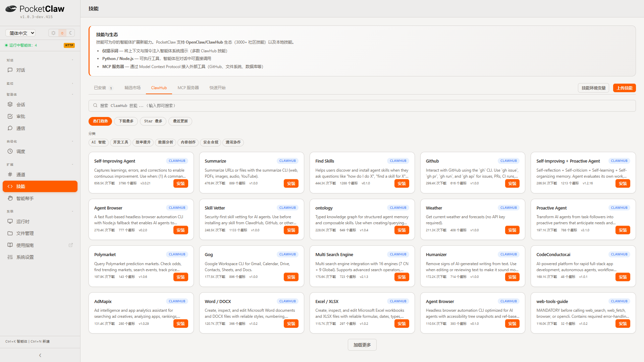Install the Weather skill
Image resolution: width=644 pixels, height=362 pixels.
pyautogui.click(x=513, y=230)
